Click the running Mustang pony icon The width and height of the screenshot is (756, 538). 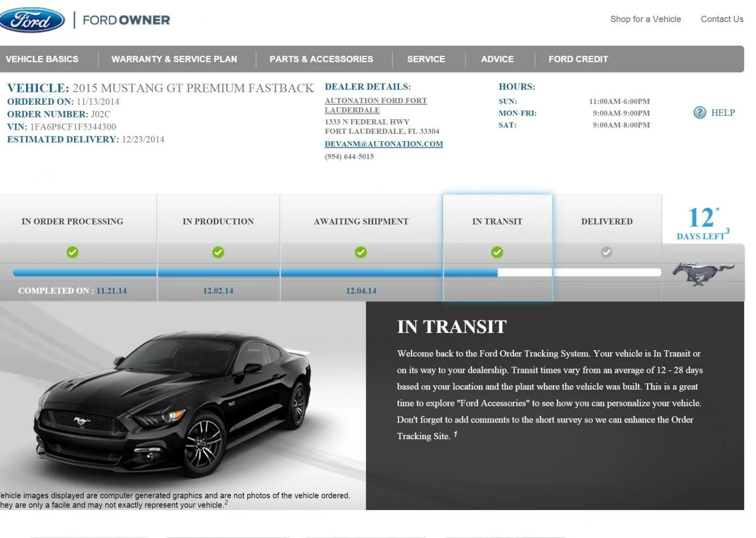(x=703, y=273)
